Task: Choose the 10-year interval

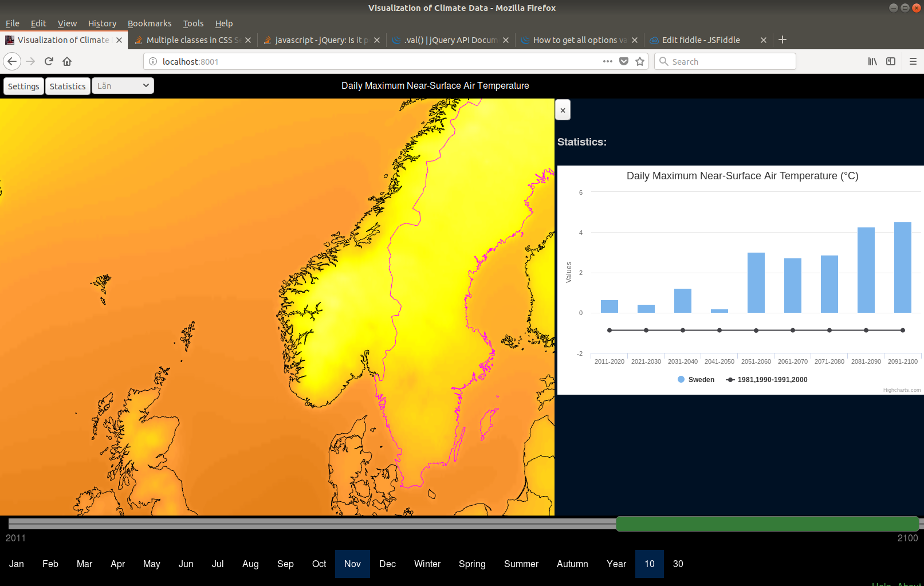Action: point(650,564)
